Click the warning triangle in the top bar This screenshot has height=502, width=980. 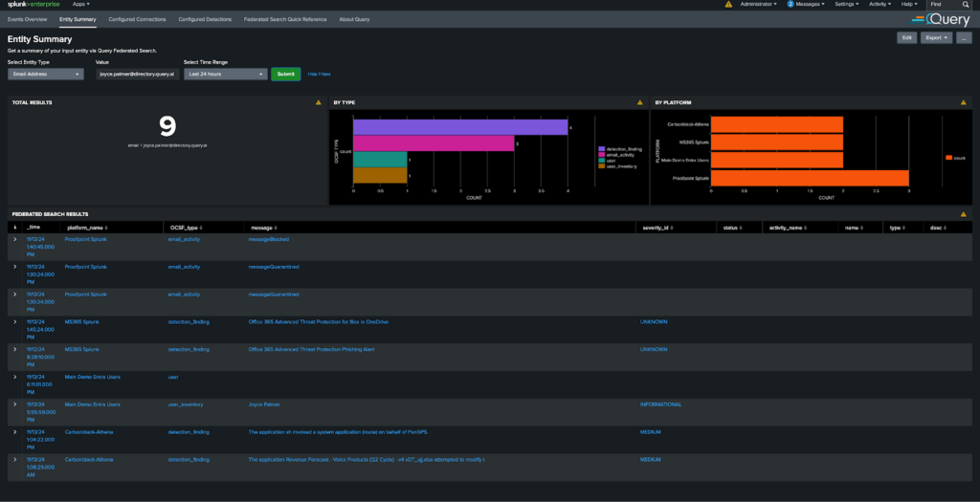(728, 5)
